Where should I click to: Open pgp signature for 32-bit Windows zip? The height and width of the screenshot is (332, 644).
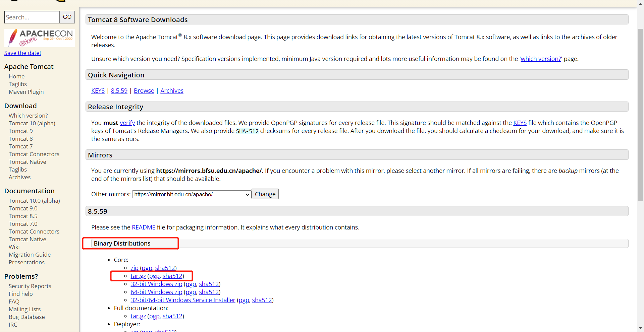[191, 284]
